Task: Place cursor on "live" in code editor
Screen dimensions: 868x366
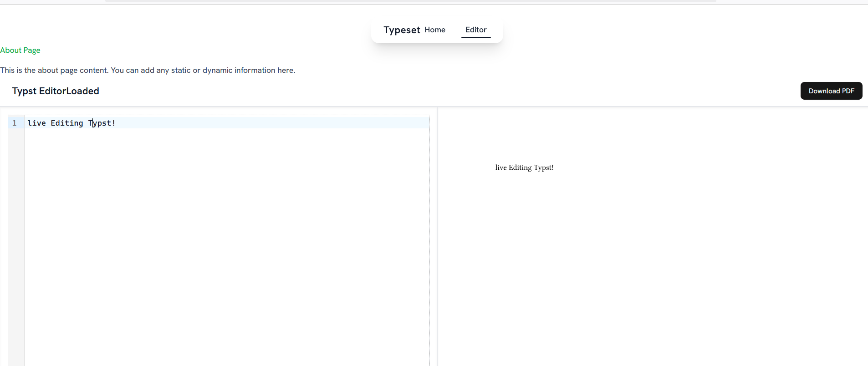Action: 36,123
